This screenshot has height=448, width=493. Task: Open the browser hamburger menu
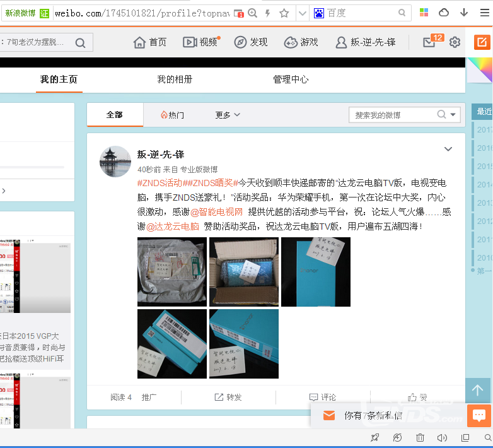coord(485,13)
